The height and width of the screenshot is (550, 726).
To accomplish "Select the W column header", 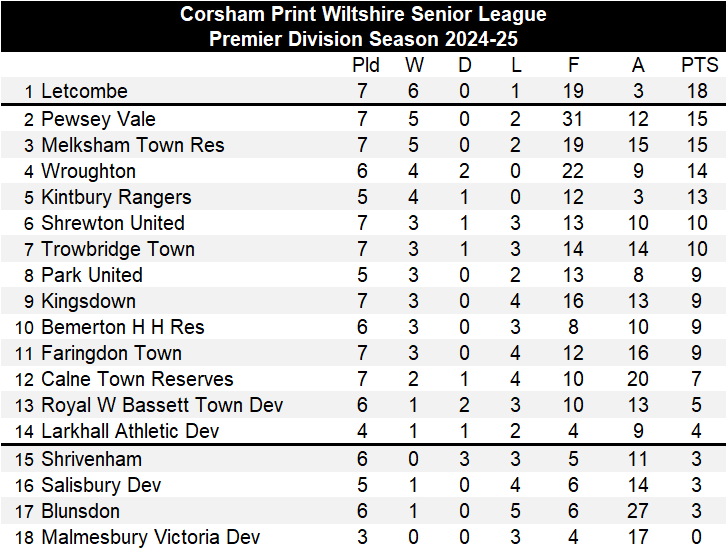I will [414, 66].
